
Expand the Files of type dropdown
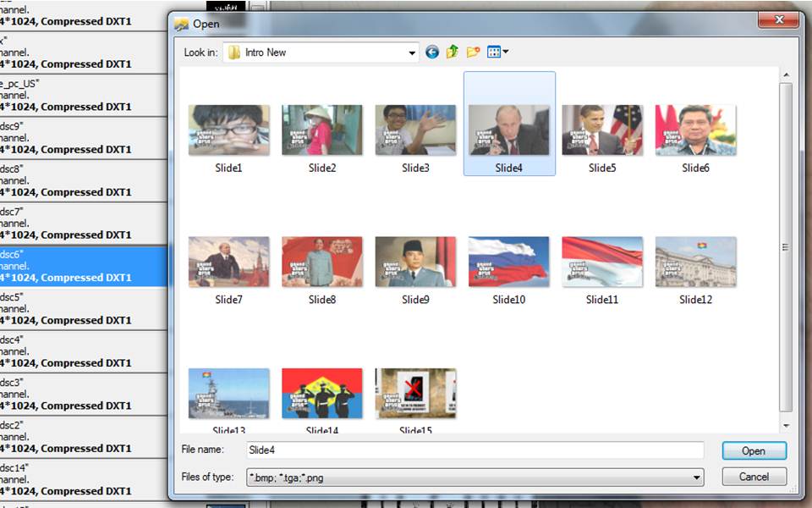[697, 478]
